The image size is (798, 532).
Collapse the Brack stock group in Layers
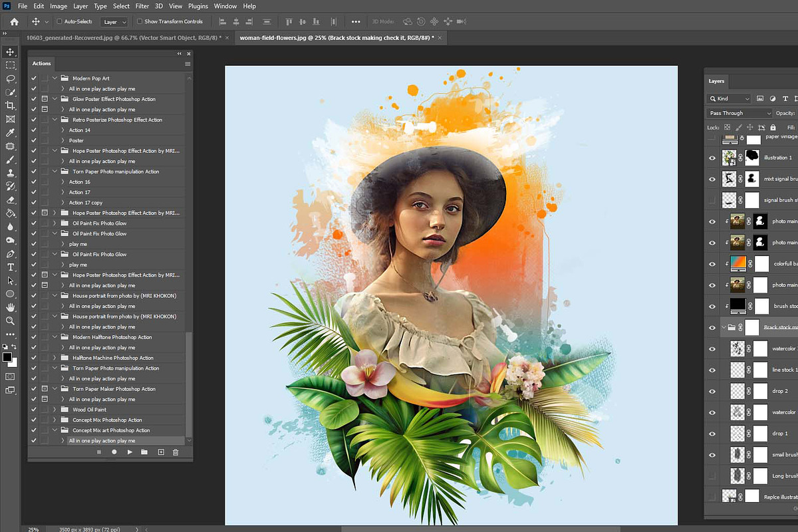tap(724, 327)
